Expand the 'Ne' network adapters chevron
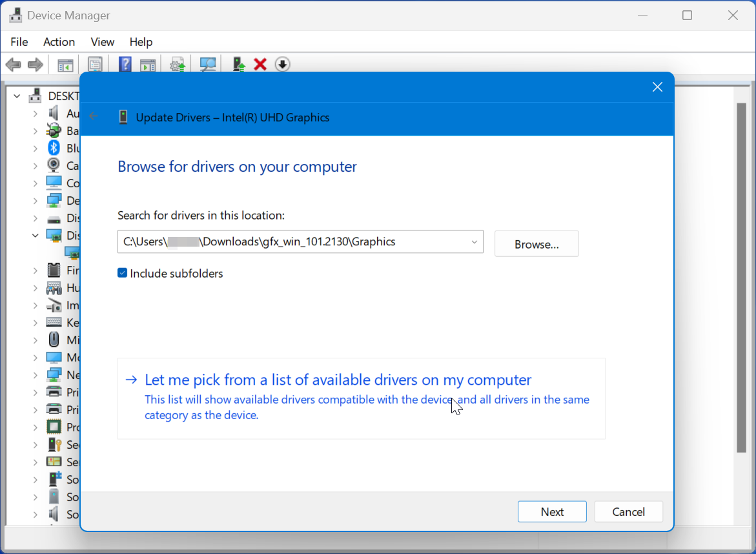This screenshot has width=756, height=554. click(36, 375)
